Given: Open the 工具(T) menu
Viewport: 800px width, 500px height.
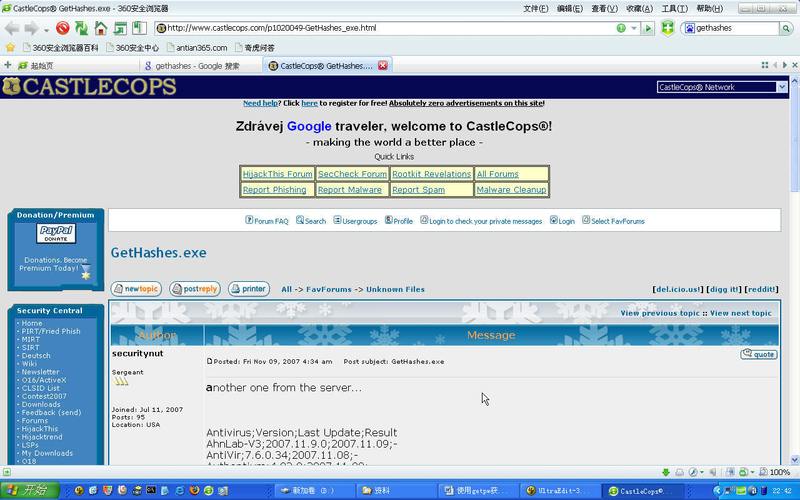Looking at the screenshot, I should coord(674,9).
